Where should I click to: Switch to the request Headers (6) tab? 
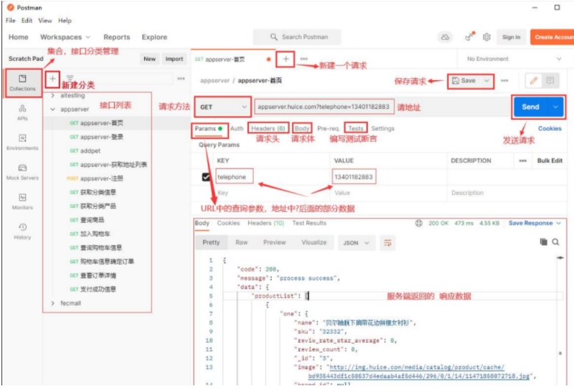[268, 129]
